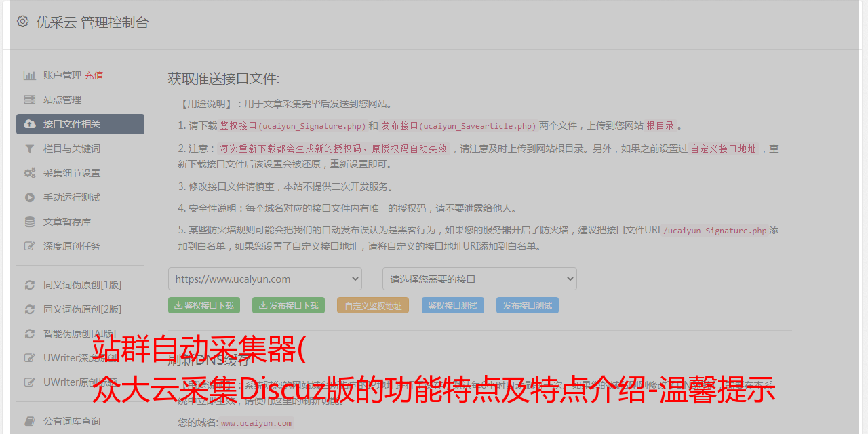The width and height of the screenshot is (868, 434).
Task: Click the play icon for 手动运行测试
Action: click(x=30, y=197)
